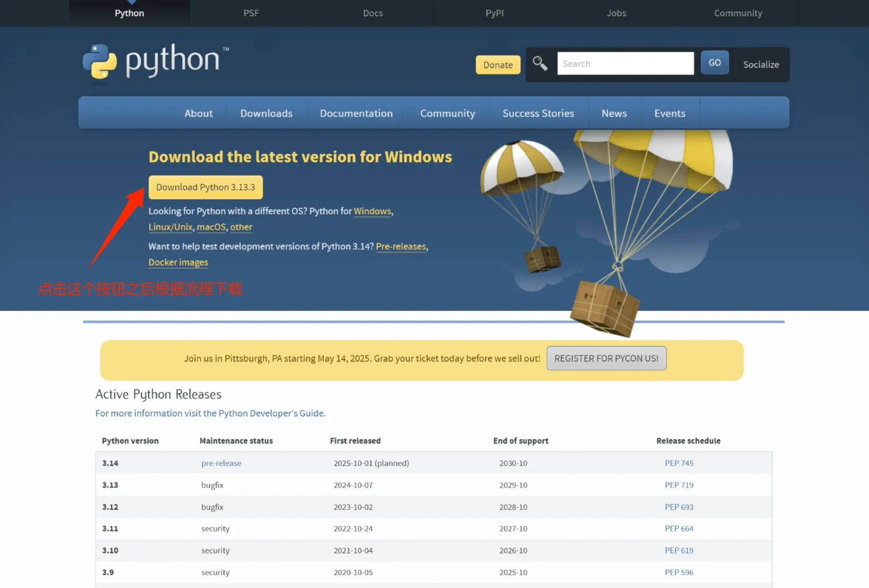The image size is (869, 588).
Task: Open the PyPI tab in top bar
Action: click(495, 13)
